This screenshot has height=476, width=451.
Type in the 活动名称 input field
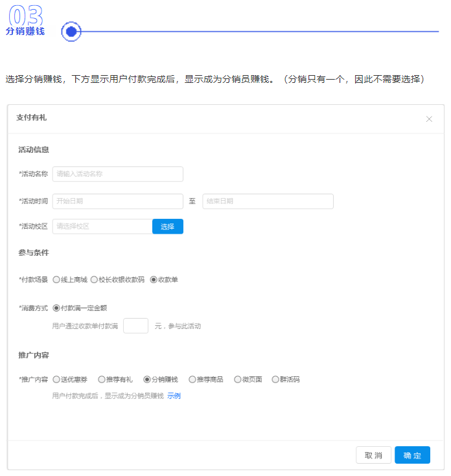point(117,174)
